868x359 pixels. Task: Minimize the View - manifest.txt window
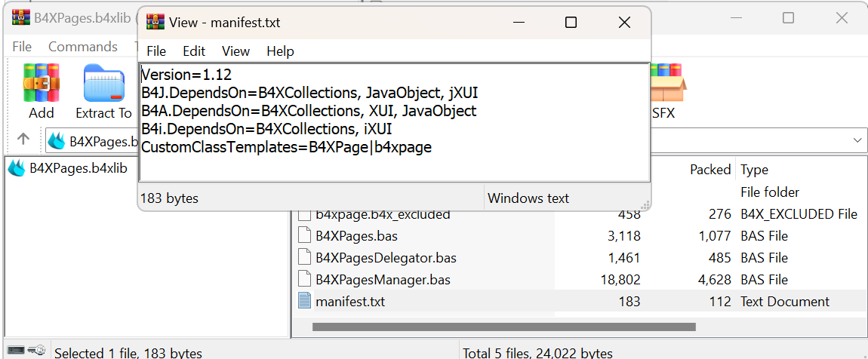(x=519, y=23)
